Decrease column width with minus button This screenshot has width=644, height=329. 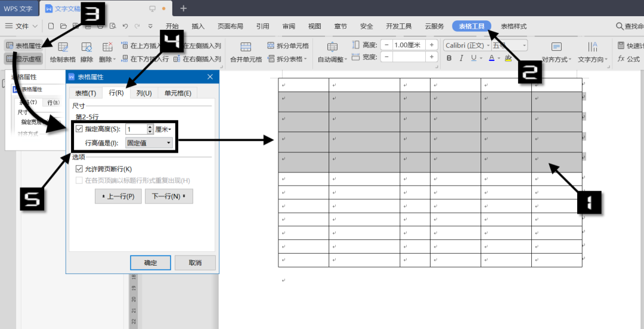(x=386, y=57)
